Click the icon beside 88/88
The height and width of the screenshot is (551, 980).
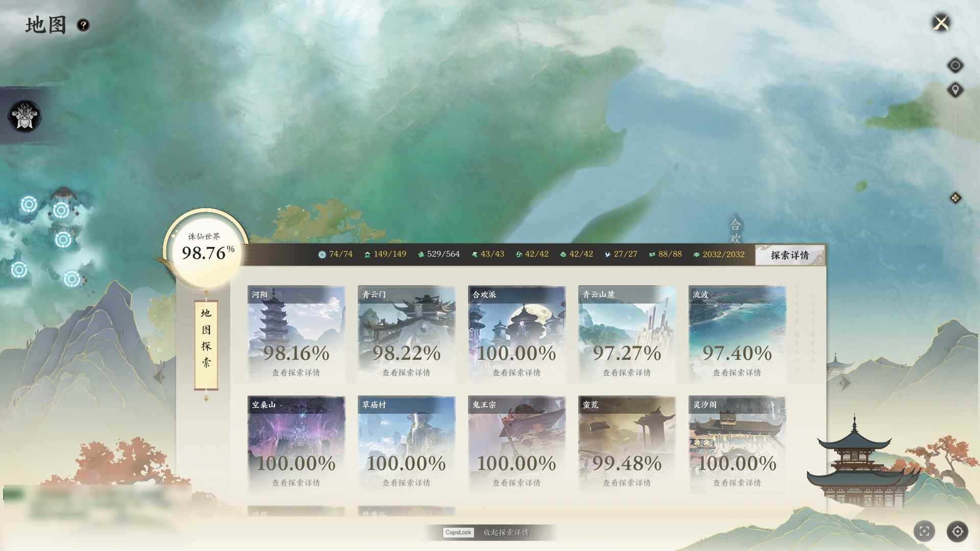tap(652, 255)
